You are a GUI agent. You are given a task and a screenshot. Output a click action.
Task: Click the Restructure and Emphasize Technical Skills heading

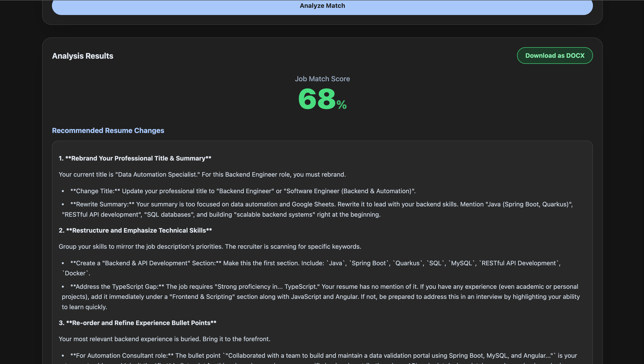pyautogui.click(x=135, y=230)
